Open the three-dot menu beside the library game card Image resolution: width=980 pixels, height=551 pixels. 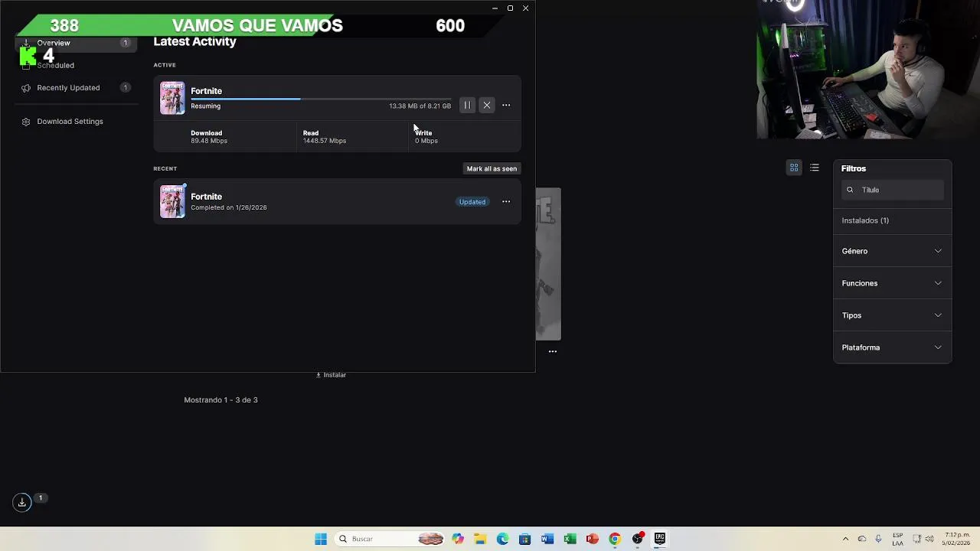pyautogui.click(x=552, y=351)
